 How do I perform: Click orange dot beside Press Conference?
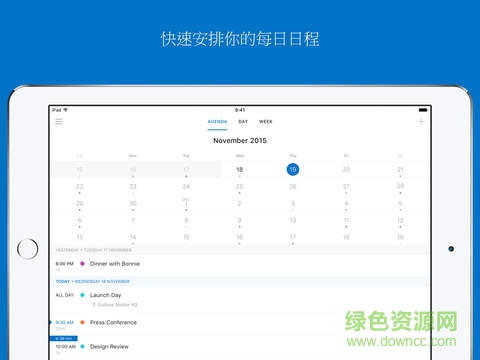coord(82,322)
